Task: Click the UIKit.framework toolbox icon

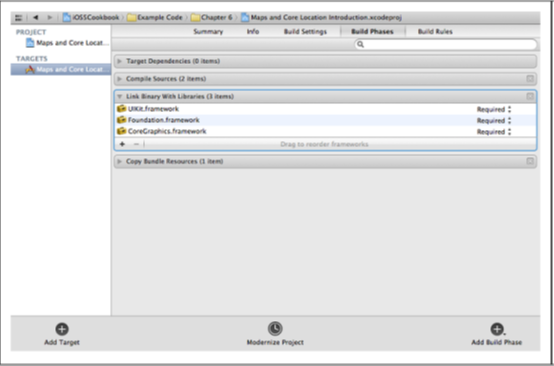Action: [122, 109]
